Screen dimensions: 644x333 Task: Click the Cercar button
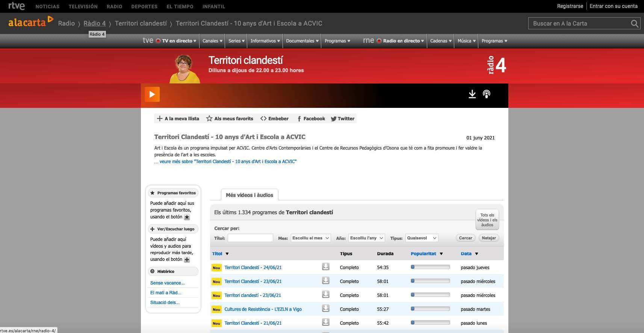466,238
